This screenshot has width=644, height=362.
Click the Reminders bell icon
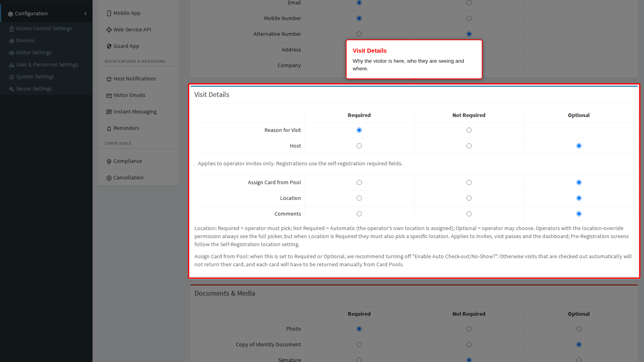pos(109,128)
